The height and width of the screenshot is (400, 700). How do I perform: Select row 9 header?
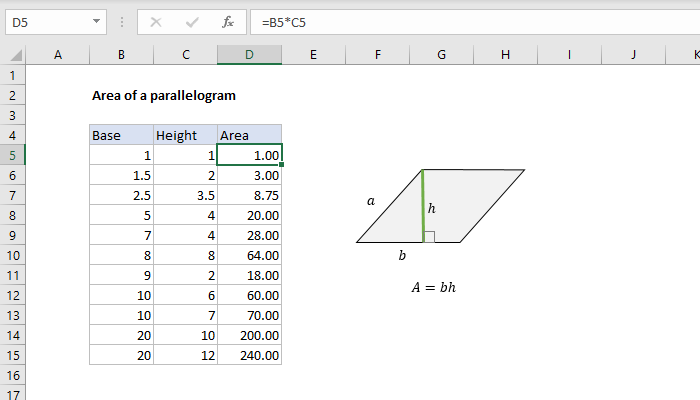click(12, 235)
